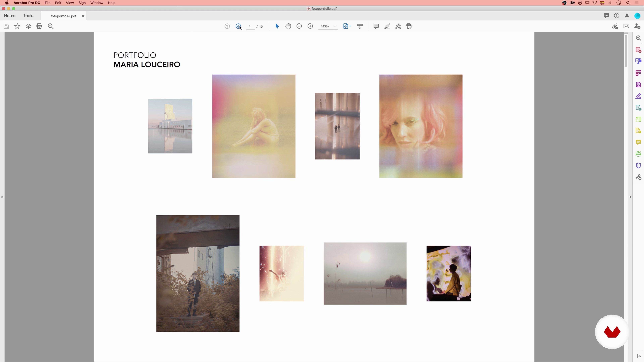
Task: Click the misty lake sunset photo
Action: [365, 274]
